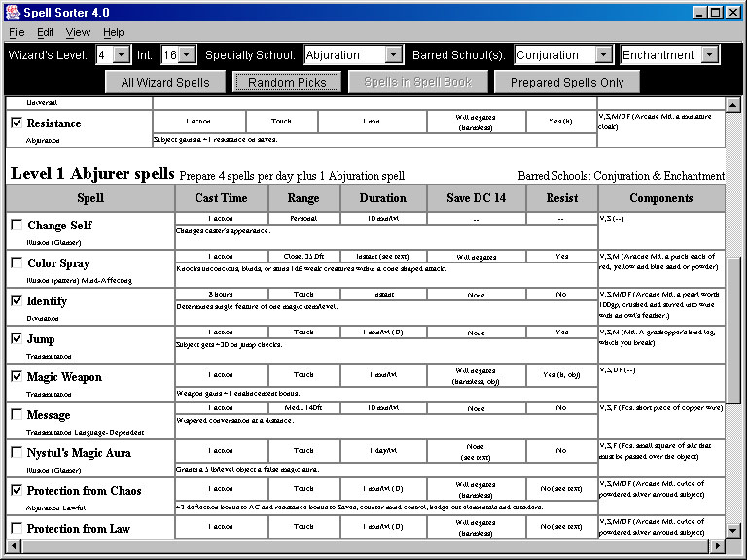Select the Resistance spell name
Viewport: 747px width, 560px height.
point(53,123)
